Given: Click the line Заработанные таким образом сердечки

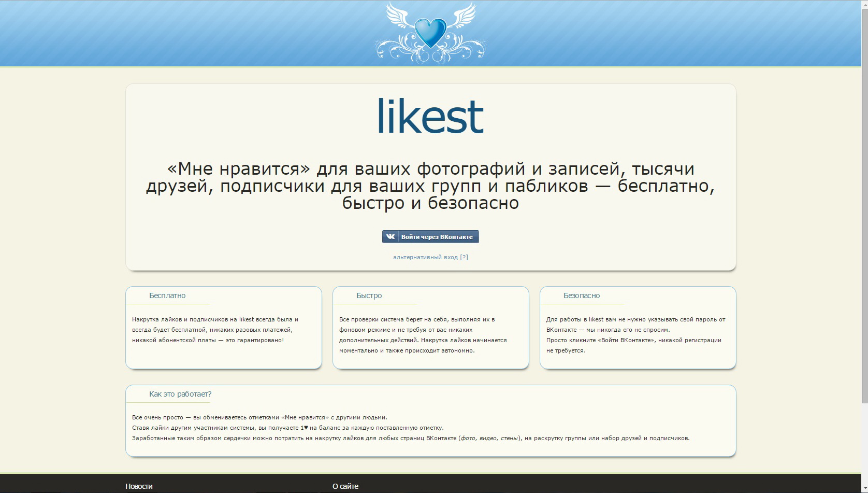Looking at the screenshot, I should click(411, 438).
